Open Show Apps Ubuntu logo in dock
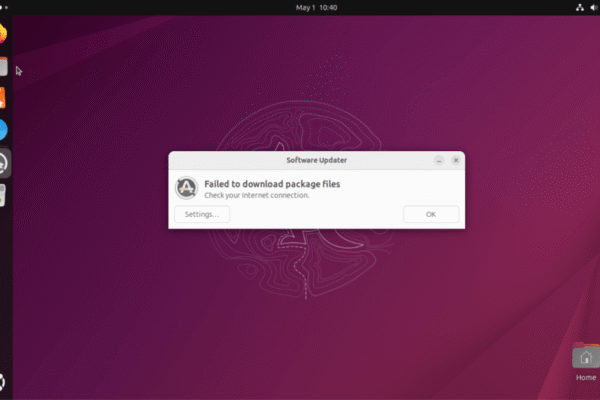 point(3,382)
